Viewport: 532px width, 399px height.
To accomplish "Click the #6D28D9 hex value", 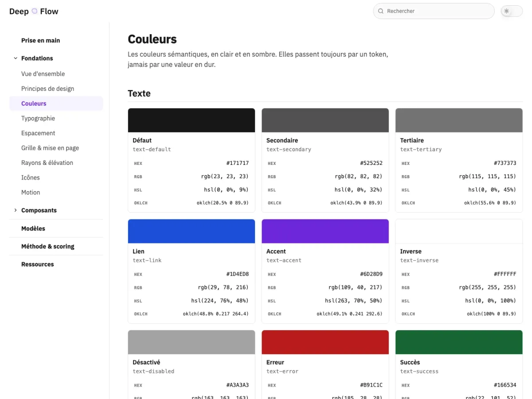I will [372, 274].
